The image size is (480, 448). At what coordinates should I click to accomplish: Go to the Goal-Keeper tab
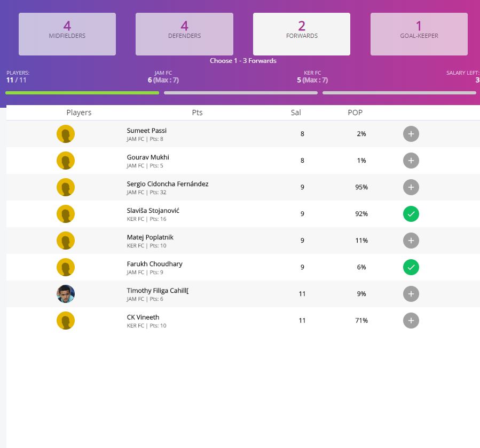pyautogui.click(x=419, y=34)
